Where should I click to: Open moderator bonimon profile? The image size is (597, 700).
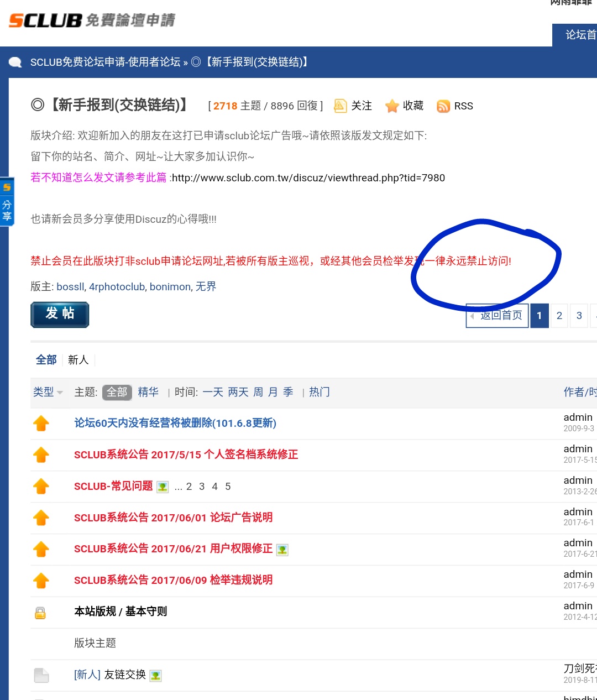[170, 286]
